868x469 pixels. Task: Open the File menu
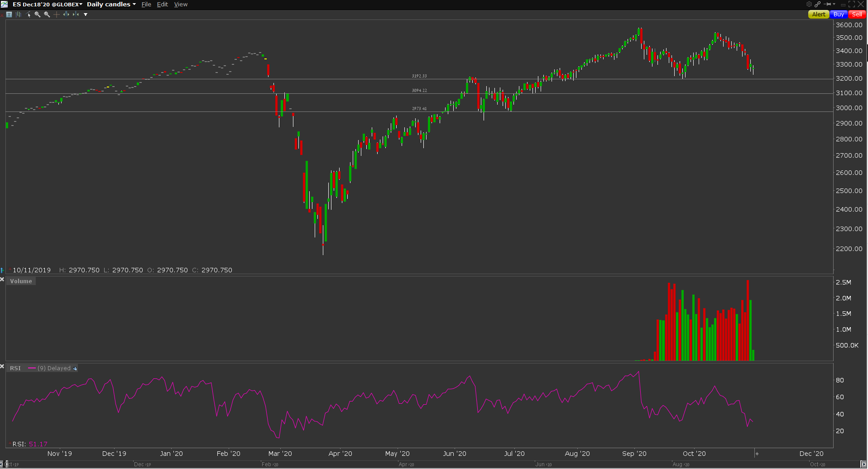pyautogui.click(x=146, y=4)
